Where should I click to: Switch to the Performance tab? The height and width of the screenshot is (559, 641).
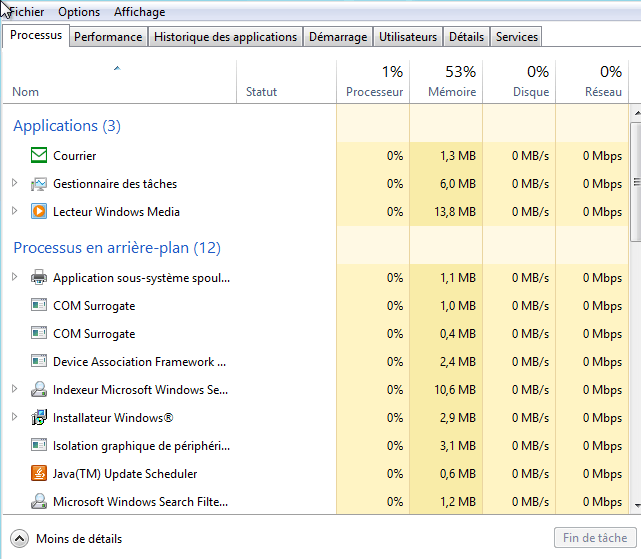click(x=108, y=37)
